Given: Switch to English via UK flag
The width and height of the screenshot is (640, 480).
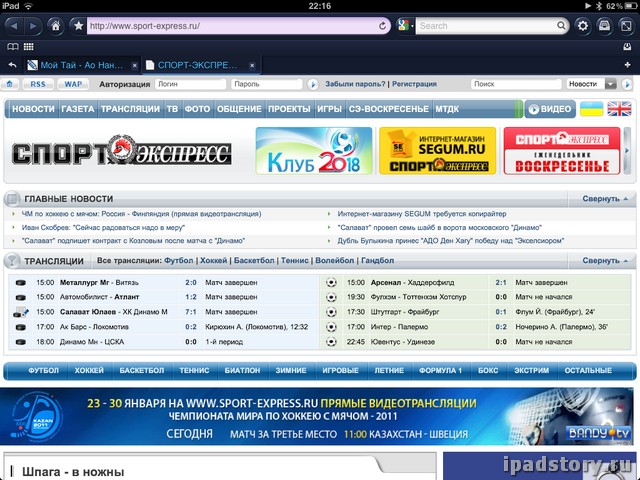Looking at the screenshot, I should [x=619, y=109].
